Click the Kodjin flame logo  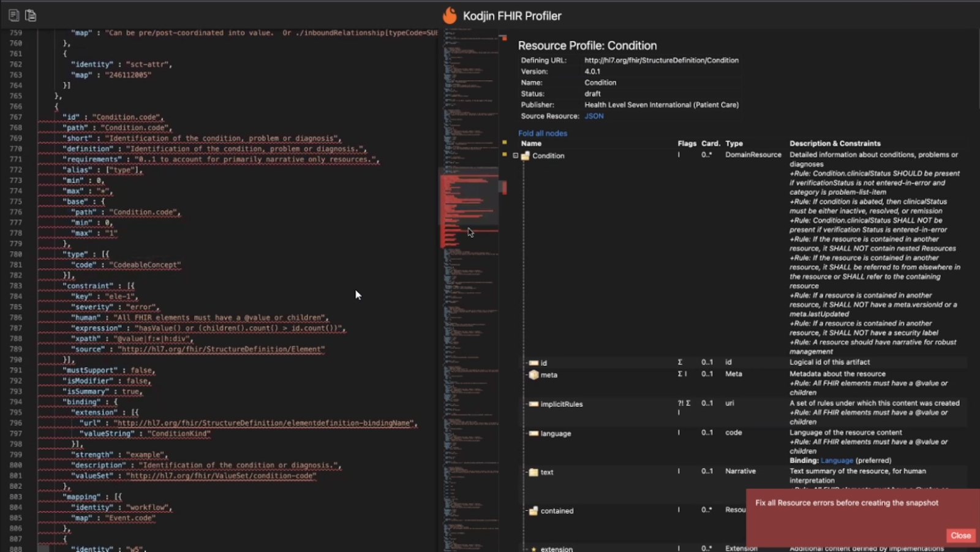[x=450, y=15]
